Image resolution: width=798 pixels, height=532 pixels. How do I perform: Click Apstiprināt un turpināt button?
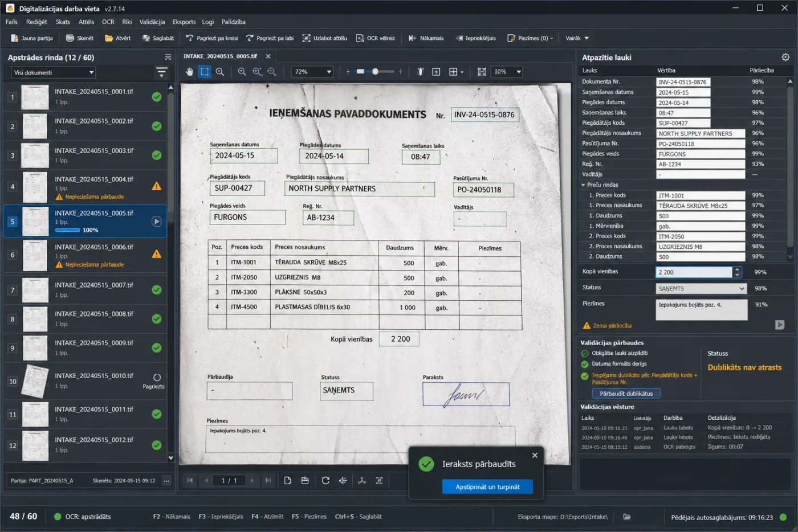click(x=487, y=486)
